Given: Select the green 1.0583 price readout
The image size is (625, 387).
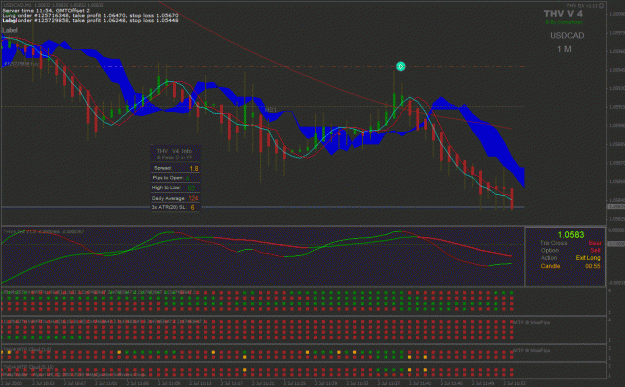Looking at the screenshot, I should coord(571,235).
